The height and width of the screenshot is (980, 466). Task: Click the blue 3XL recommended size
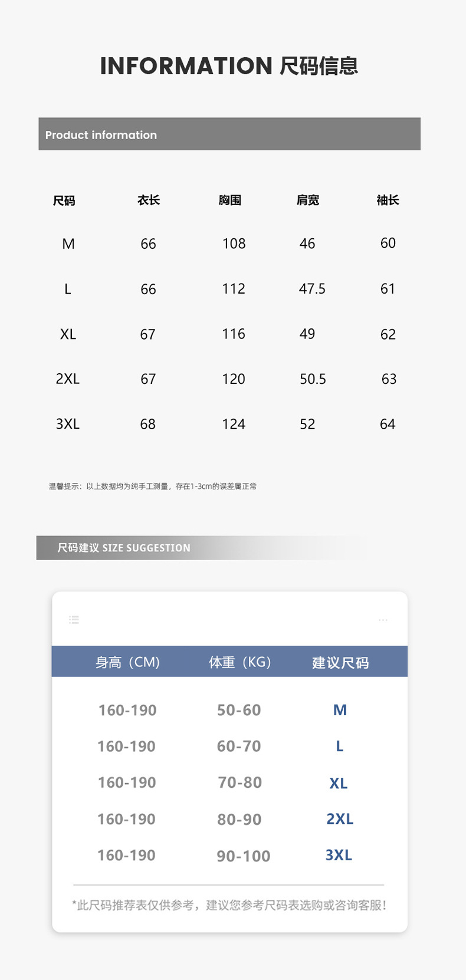[339, 856]
